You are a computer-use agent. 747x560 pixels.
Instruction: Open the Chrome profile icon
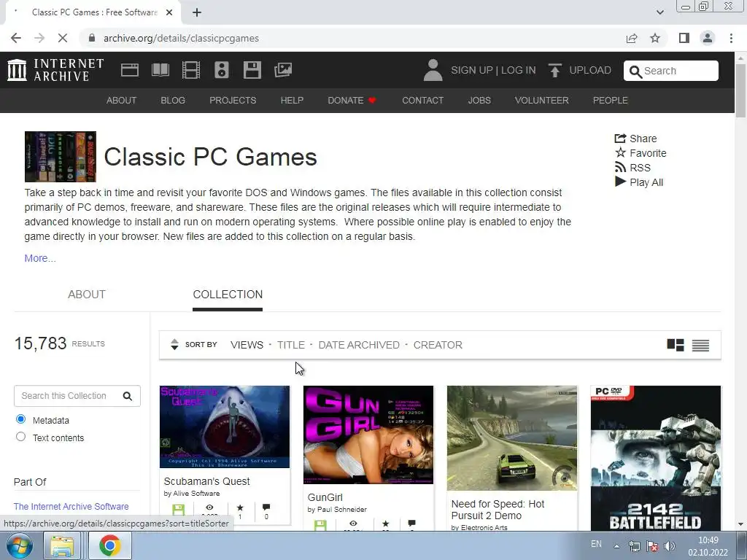[708, 38]
